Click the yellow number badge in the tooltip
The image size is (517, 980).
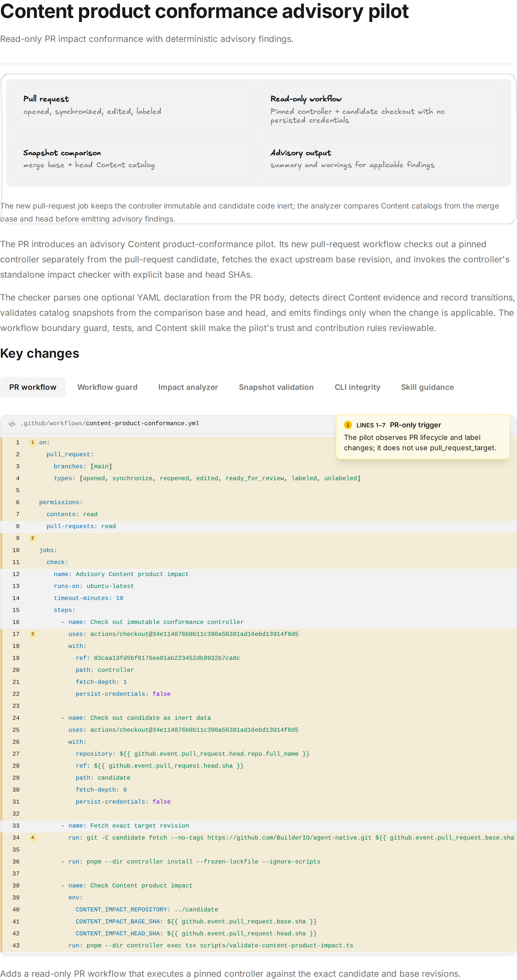tap(347, 425)
